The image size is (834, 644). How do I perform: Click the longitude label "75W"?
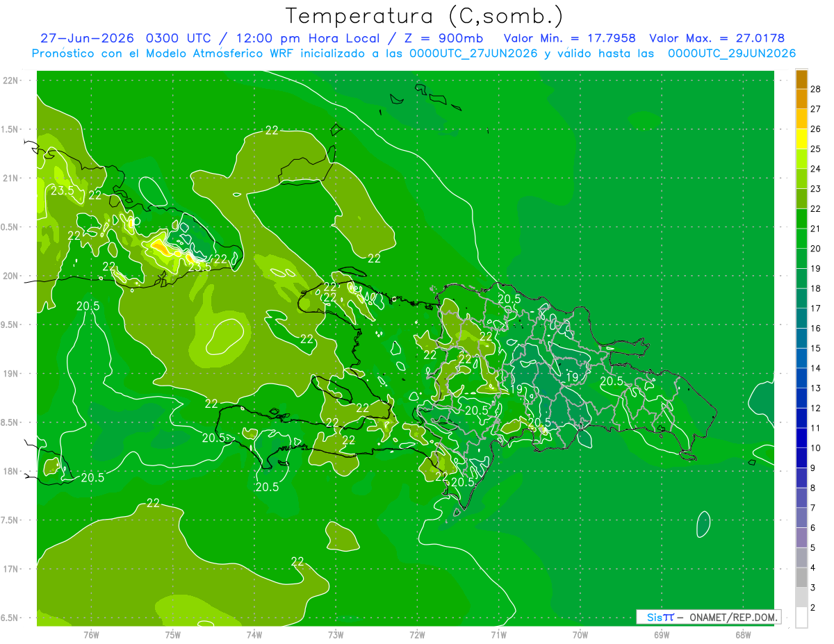click(x=173, y=634)
